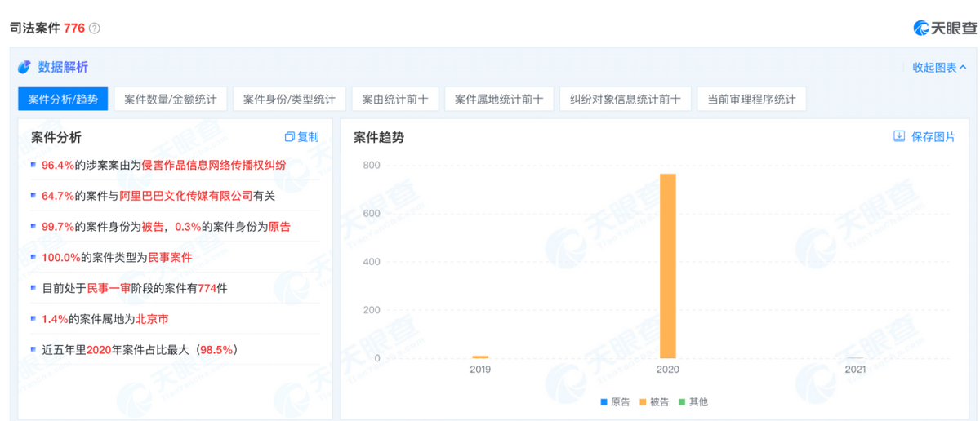Switch to the 案件属地统计前十 tab
This screenshot has height=421, width=980.
coord(499,100)
